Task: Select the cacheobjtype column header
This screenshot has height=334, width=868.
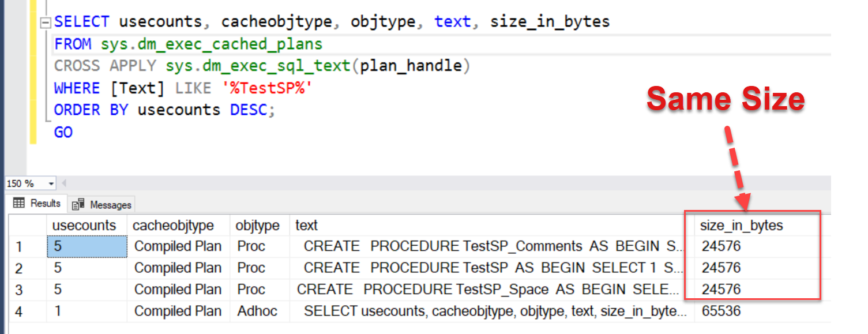Action: 178,226
